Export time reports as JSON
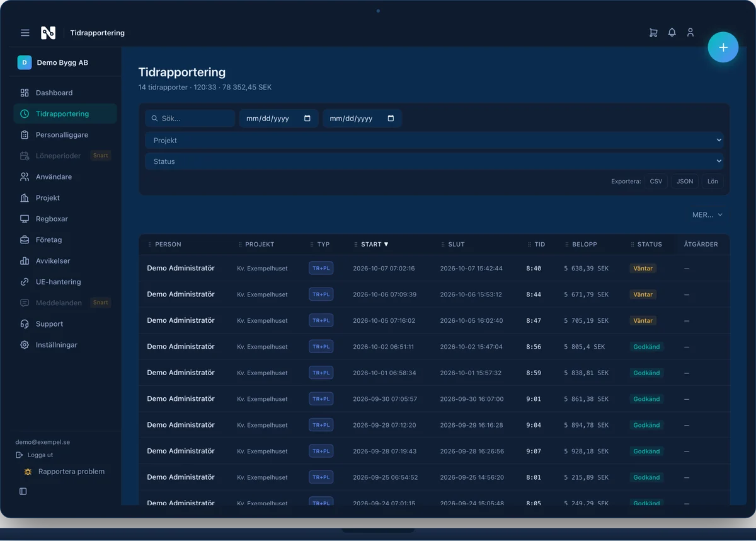The height and width of the screenshot is (541, 756). tap(685, 182)
